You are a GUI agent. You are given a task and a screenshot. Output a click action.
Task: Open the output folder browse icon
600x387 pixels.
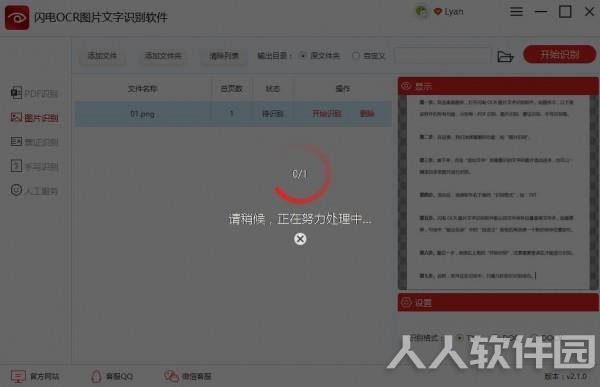coord(505,57)
